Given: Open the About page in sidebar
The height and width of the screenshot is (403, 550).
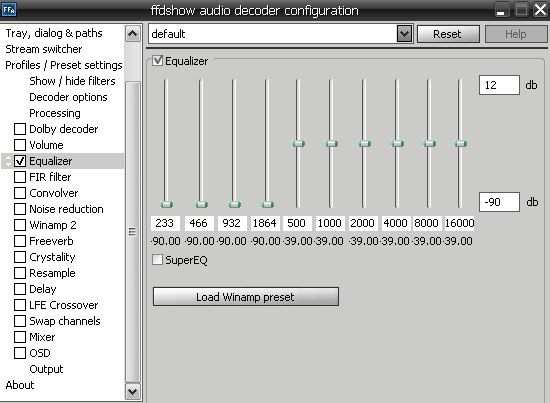Looking at the screenshot, I should pyautogui.click(x=20, y=385).
